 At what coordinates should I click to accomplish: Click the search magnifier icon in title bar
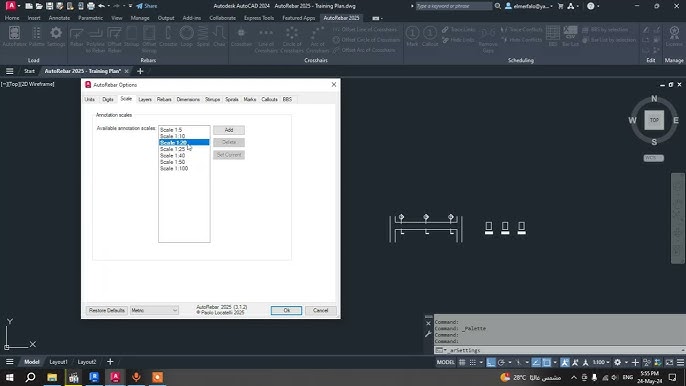coord(498,6)
